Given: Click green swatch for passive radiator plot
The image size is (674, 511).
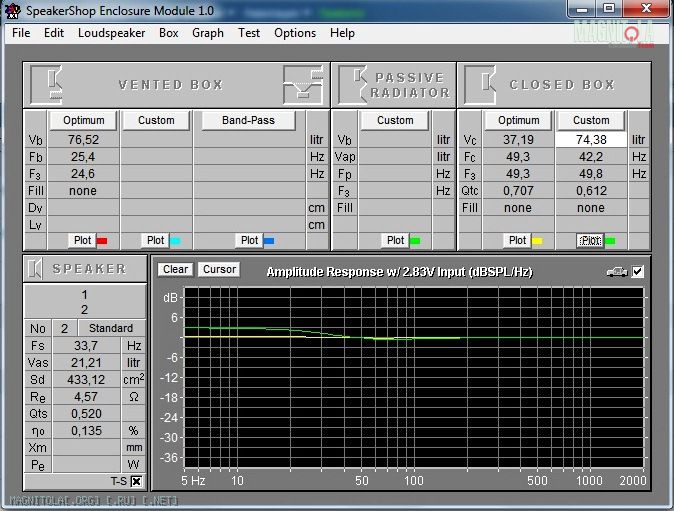Looking at the screenshot, I should coord(415,241).
